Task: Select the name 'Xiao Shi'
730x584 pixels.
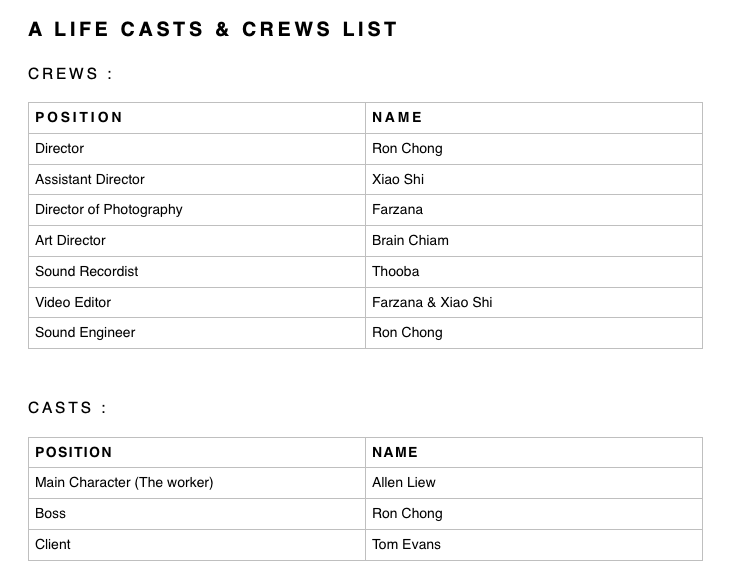Action: click(398, 179)
